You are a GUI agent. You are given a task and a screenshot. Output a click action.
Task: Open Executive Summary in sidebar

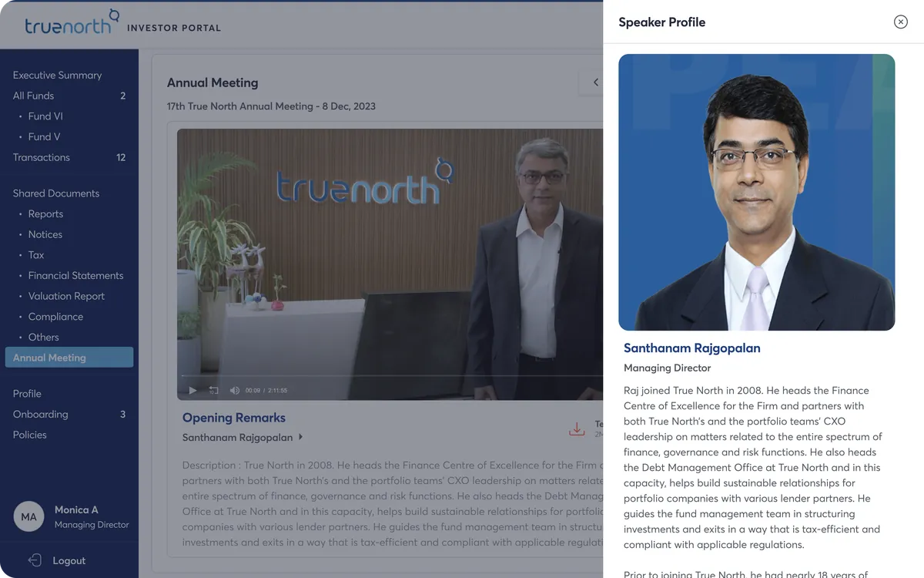[57, 75]
